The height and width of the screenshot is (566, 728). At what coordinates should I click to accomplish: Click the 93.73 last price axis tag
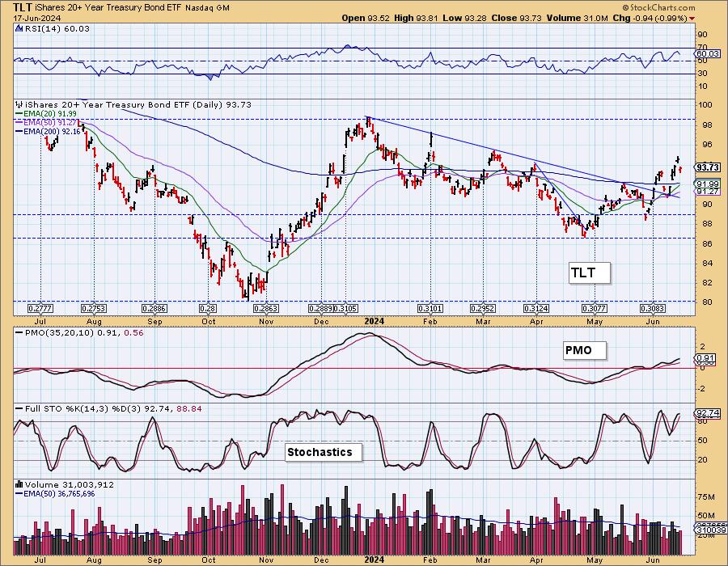pyautogui.click(x=708, y=167)
